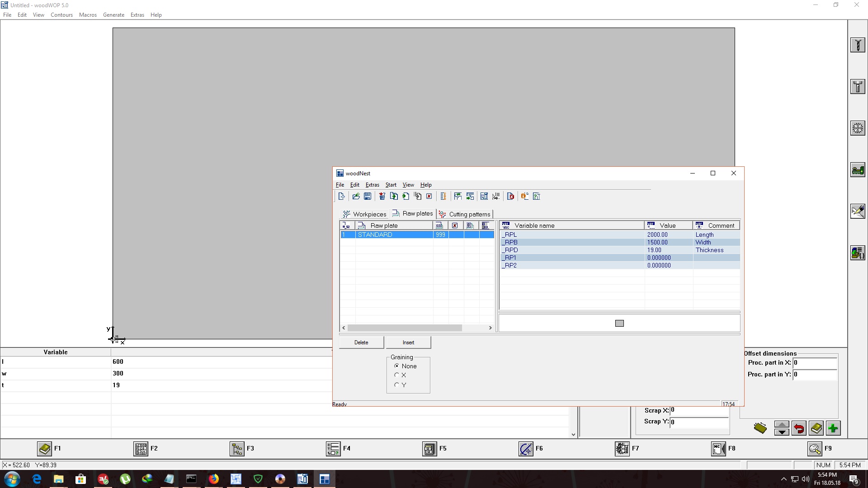Click the Comment column header
This screenshot has height=488, width=868.
pyautogui.click(x=717, y=225)
